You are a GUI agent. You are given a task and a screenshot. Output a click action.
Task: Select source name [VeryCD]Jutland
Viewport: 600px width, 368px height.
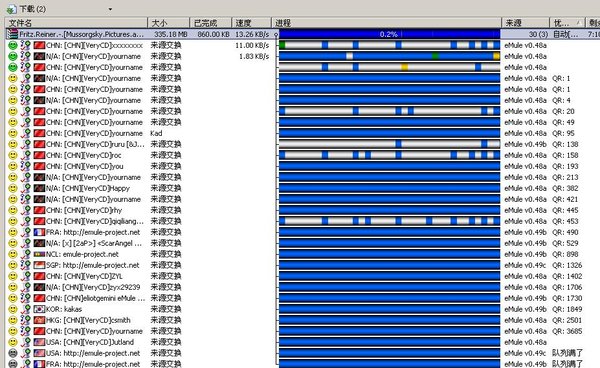tap(90, 342)
